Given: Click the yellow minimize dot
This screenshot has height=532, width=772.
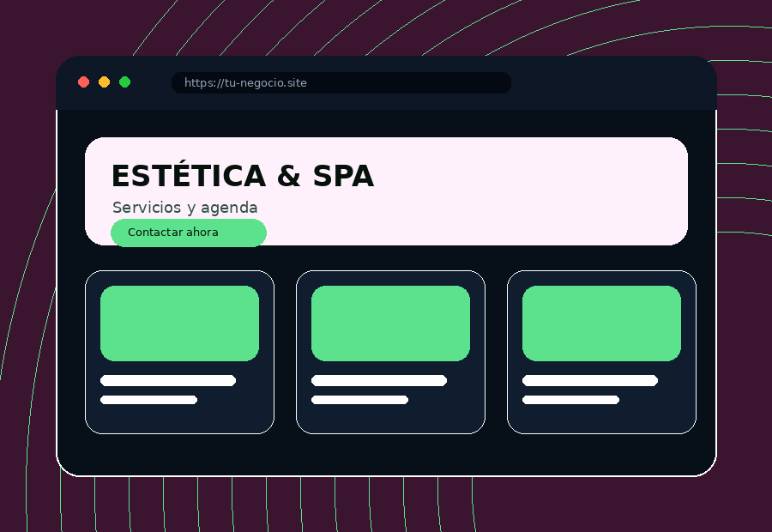Looking at the screenshot, I should tap(105, 82).
